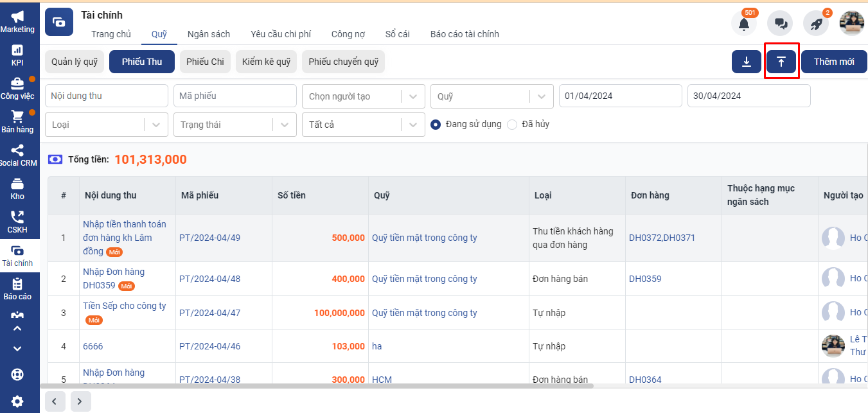Click the notification bell icon

[744, 24]
